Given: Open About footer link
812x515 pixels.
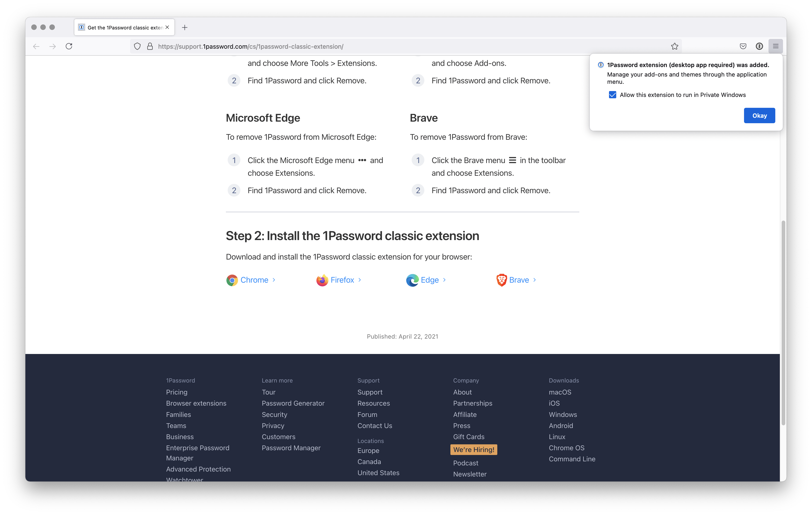Looking at the screenshot, I should click(462, 392).
